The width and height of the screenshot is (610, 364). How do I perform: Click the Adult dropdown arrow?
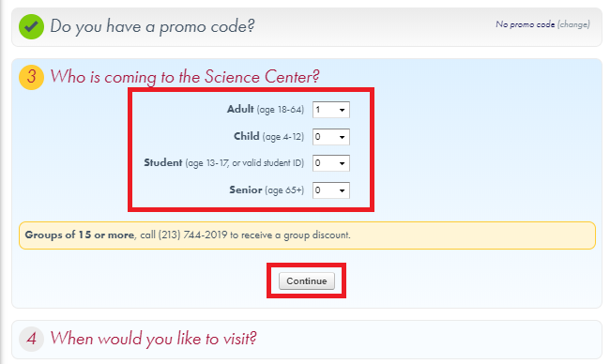point(342,110)
